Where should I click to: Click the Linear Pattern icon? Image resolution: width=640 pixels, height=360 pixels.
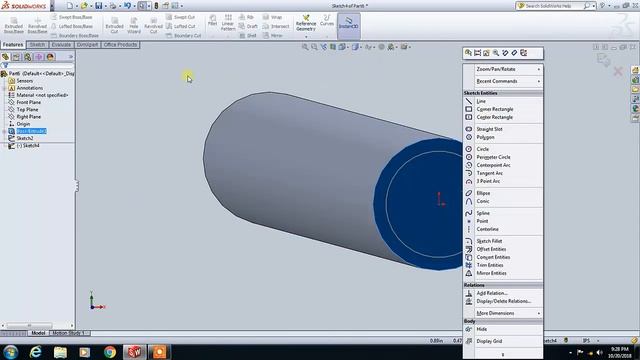228,23
